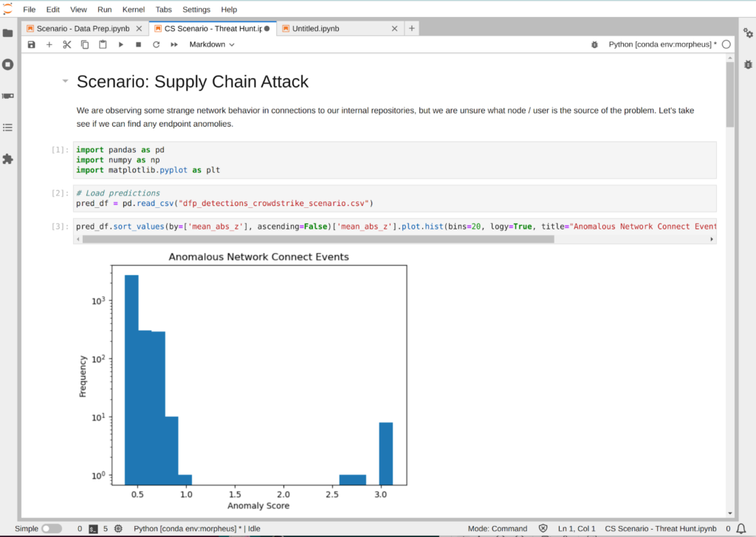Open the cell type Markdown dropdown
Image resolution: width=756 pixels, height=537 pixels.
click(212, 45)
